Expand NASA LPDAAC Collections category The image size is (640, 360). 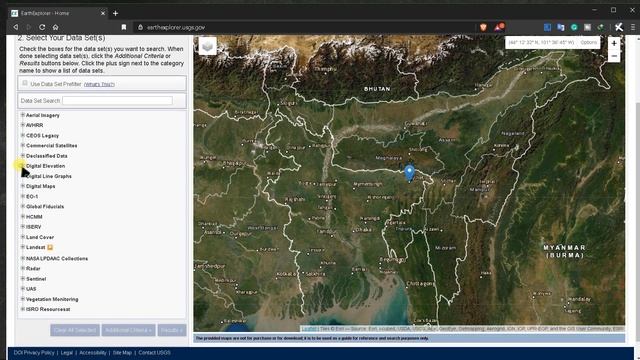[x=23, y=258]
